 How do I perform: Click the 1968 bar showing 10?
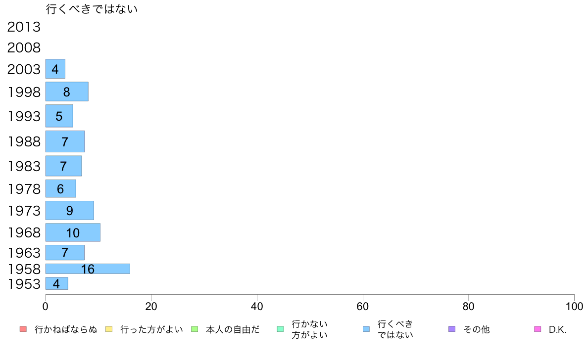coord(73,232)
